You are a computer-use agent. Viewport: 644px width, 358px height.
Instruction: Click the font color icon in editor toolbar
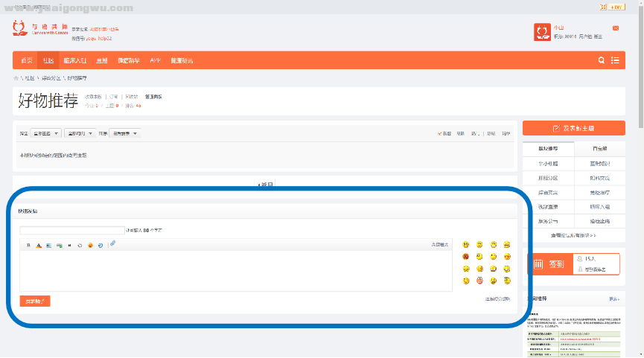click(39, 245)
